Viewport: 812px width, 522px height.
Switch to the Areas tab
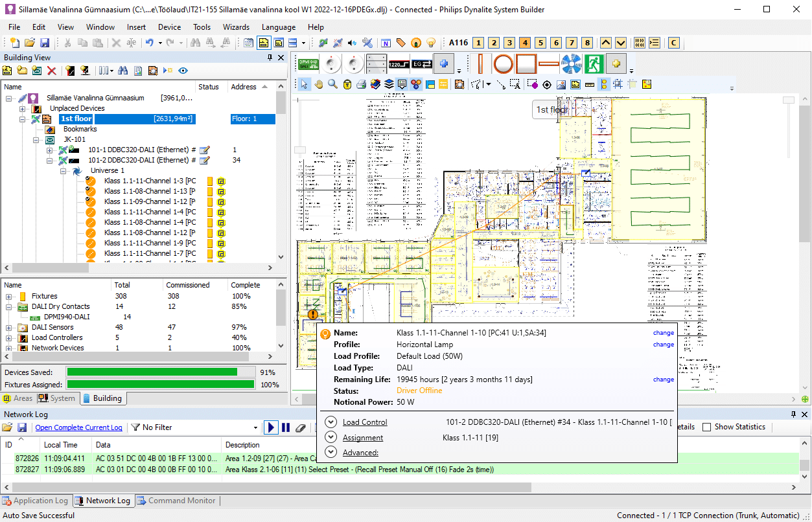point(17,398)
